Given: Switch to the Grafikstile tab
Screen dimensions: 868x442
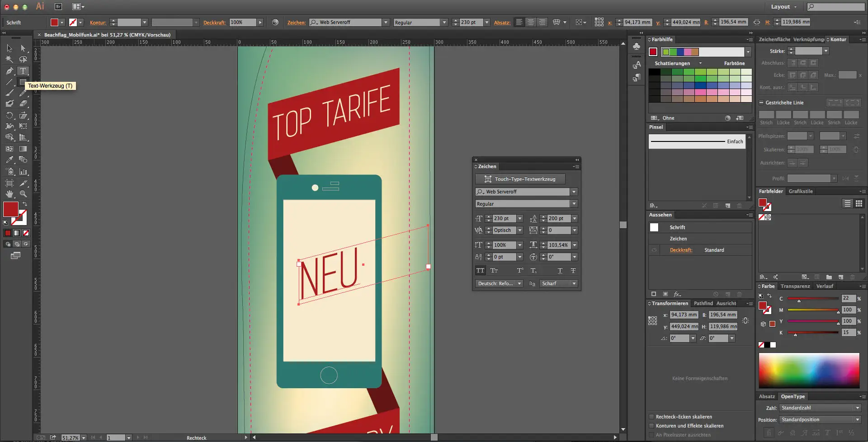Looking at the screenshot, I should point(800,191).
